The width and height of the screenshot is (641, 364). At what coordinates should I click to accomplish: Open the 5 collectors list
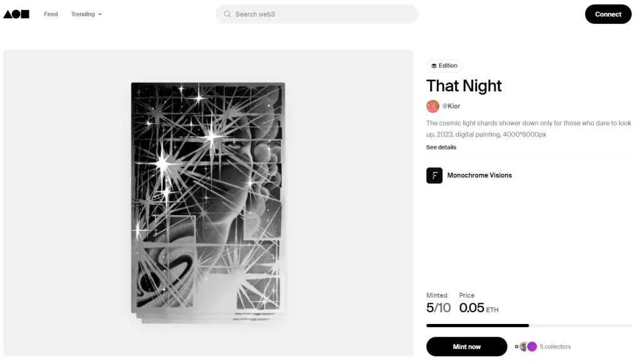point(555,346)
